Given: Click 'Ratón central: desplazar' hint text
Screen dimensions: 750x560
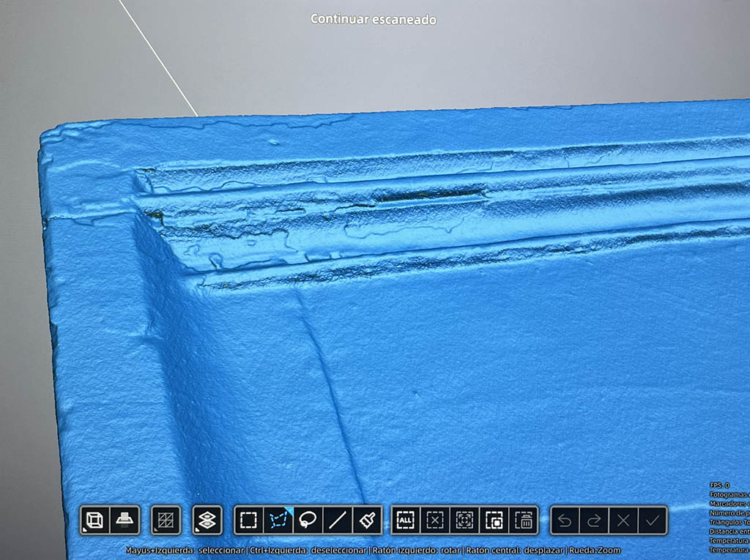Looking at the screenshot, I should pyautogui.click(x=515, y=550).
